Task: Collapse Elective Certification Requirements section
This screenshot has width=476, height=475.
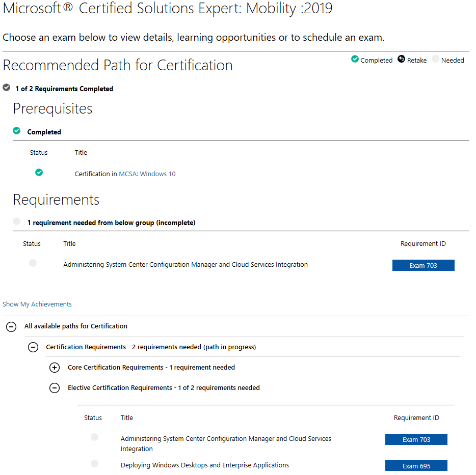Action: click(55, 388)
